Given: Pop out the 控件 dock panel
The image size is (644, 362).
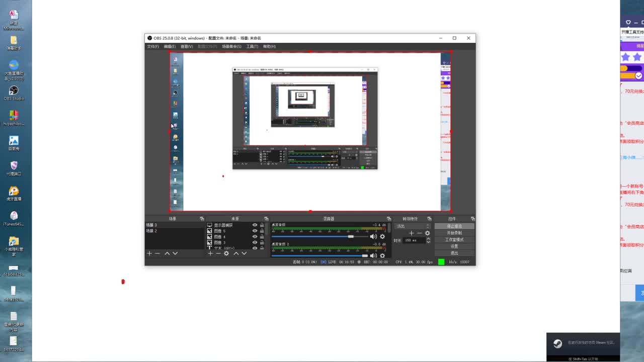Looking at the screenshot, I should 472,219.
